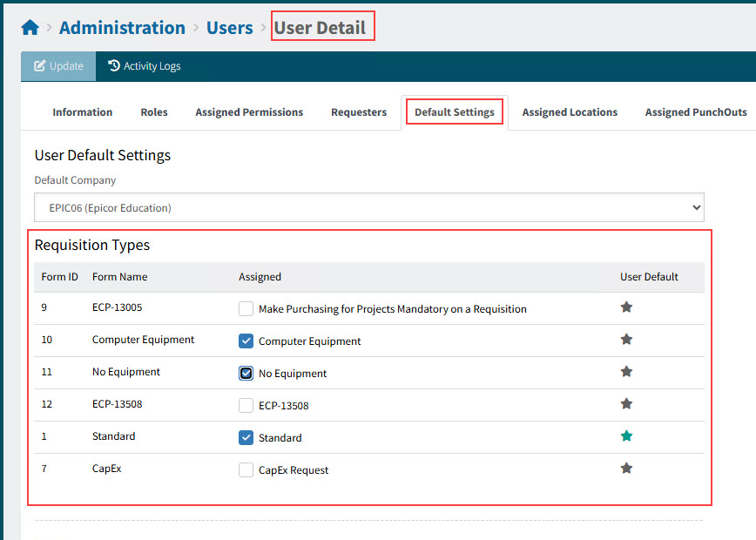Open the Assigned Permissions tab

click(x=249, y=112)
